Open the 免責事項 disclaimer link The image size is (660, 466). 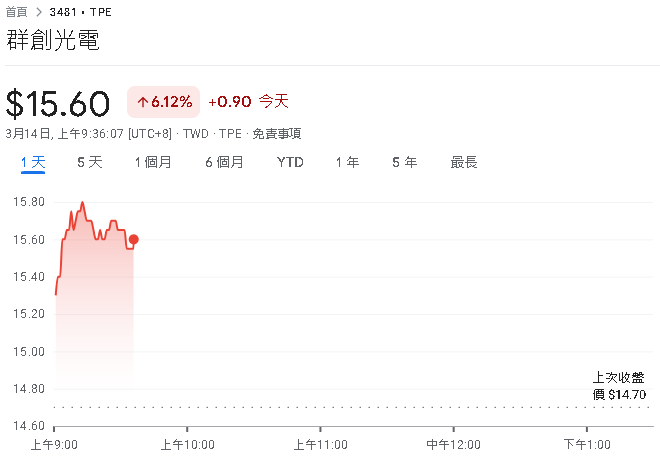(x=276, y=133)
